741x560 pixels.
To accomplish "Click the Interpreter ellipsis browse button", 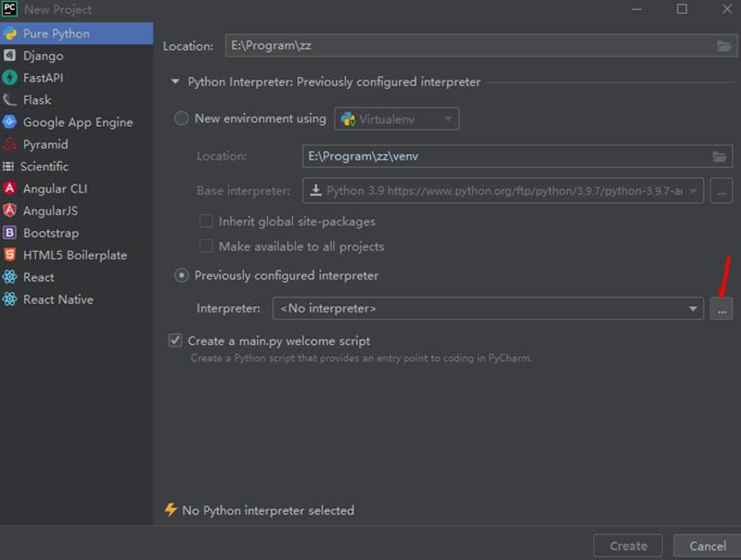I will [721, 309].
